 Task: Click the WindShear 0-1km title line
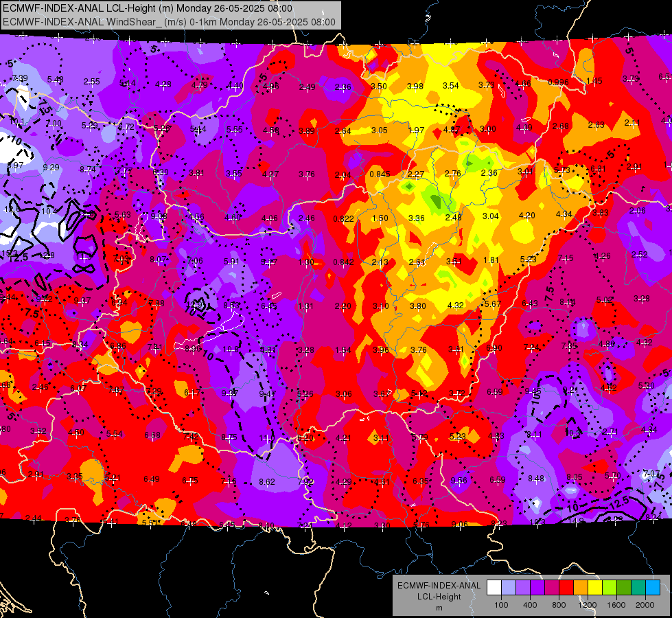[170, 22]
